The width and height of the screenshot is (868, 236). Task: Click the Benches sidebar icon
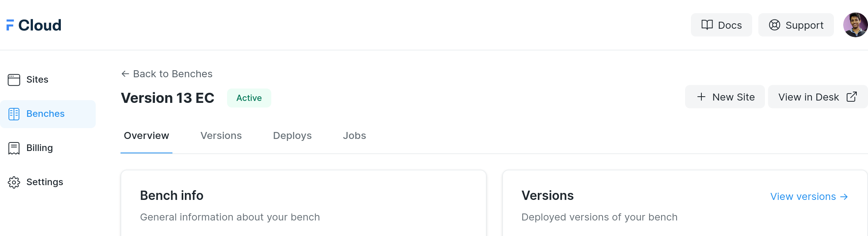point(14,114)
